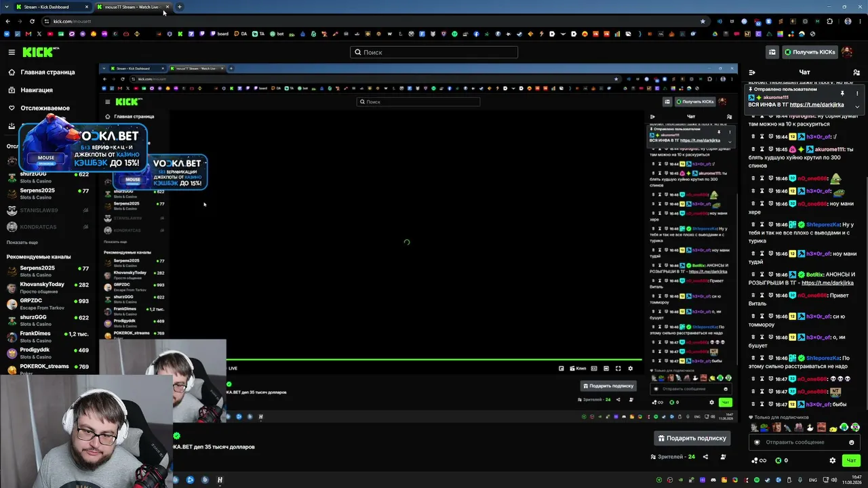Click the "Получить KICKs" button
This screenshot has height=488, width=868.
[810, 52]
